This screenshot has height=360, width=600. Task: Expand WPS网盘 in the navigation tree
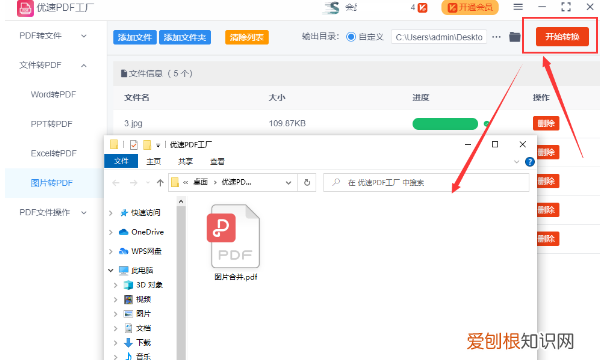point(111,251)
